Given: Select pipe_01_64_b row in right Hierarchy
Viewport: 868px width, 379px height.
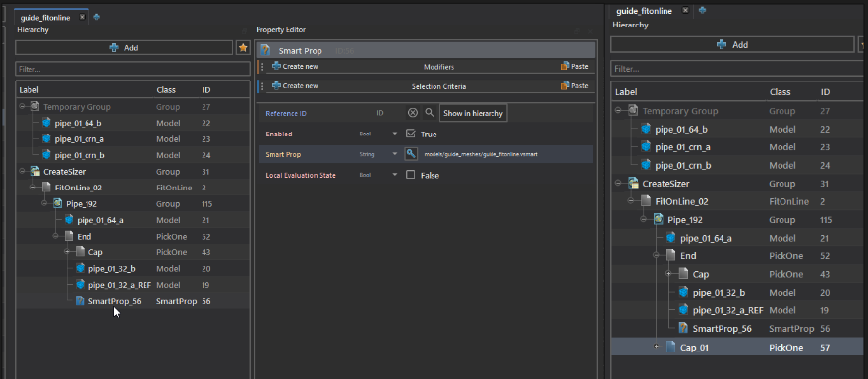Looking at the screenshot, I should tap(738, 129).
